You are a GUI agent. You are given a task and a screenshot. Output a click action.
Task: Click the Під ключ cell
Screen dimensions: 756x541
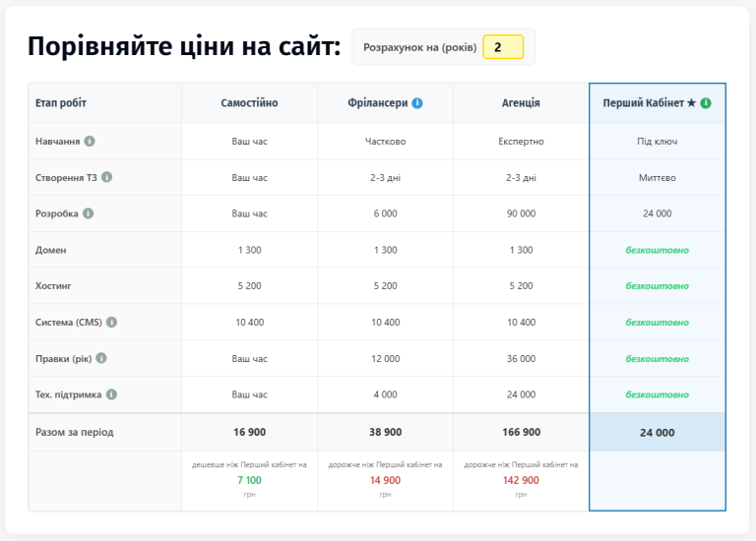click(658, 141)
